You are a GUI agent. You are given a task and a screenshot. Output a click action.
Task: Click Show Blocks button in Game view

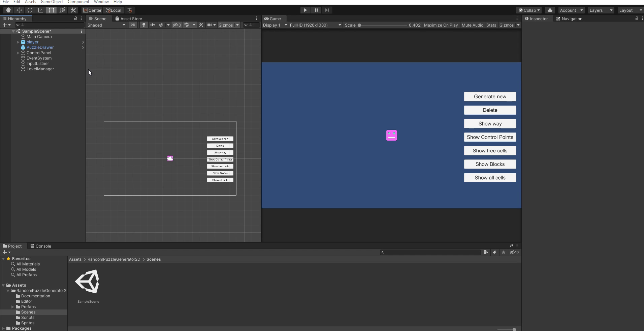click(490, 164)
